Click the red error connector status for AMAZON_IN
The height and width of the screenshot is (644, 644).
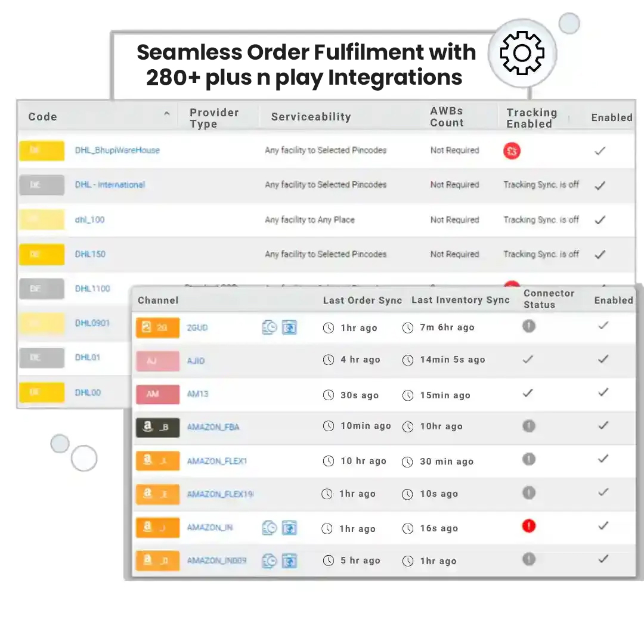[x=529, y=526]
